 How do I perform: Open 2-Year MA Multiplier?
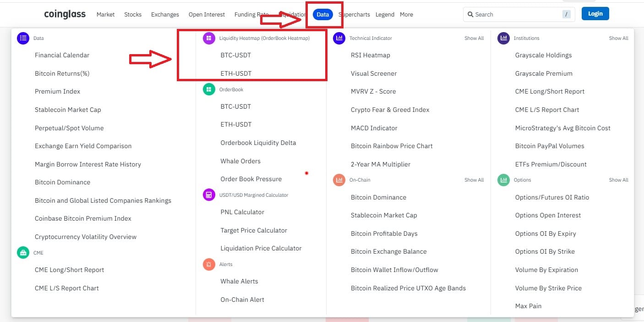coord(381,164)
